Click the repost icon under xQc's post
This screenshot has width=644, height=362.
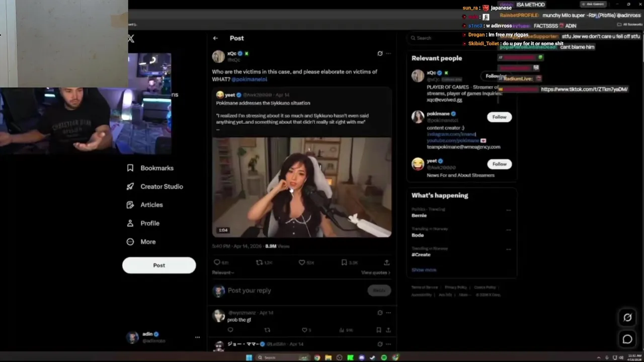pyautogui.click(x=260, y=262)
